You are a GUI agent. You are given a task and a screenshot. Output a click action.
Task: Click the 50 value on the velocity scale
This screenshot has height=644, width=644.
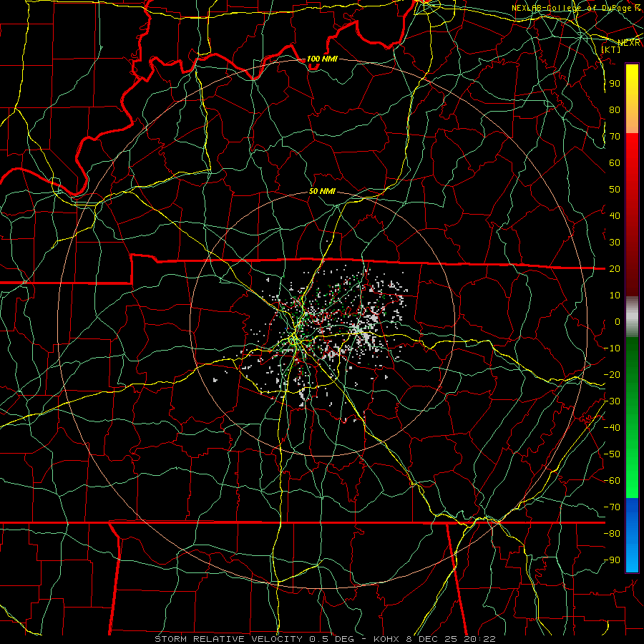coord(615,190)
